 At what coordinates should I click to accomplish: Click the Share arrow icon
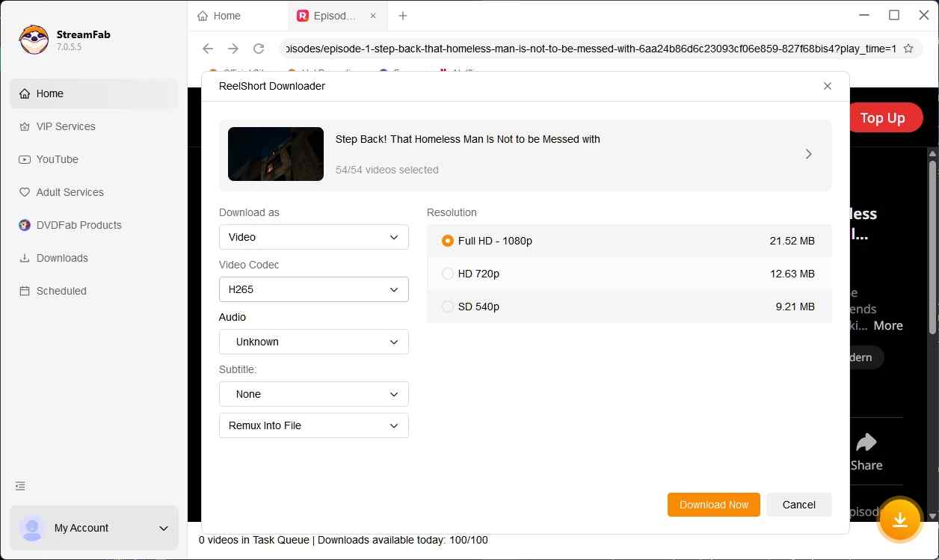pos(866,443)
